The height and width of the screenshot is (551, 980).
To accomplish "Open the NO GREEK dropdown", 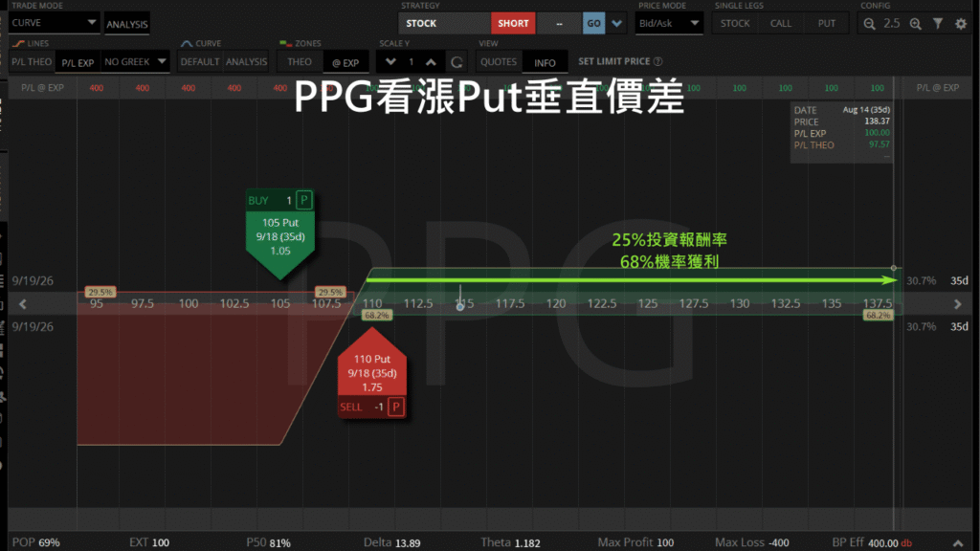I will (x=135, y=62).
